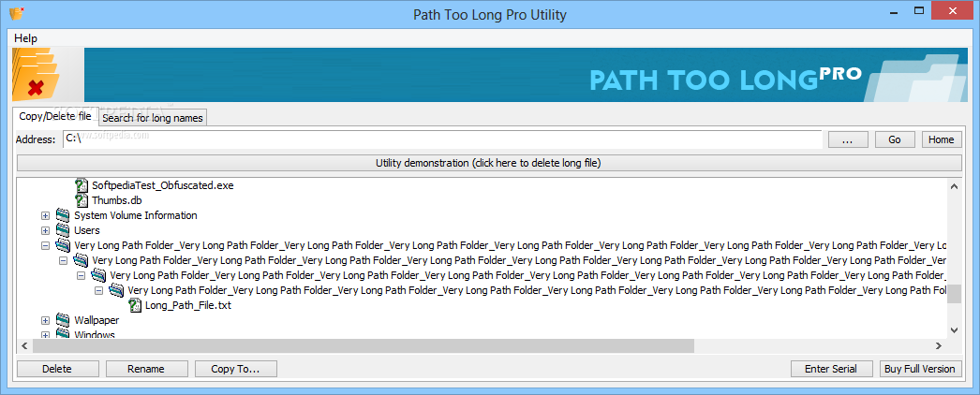Click the Long_Path_File.txt file icon

coord(135,305)
